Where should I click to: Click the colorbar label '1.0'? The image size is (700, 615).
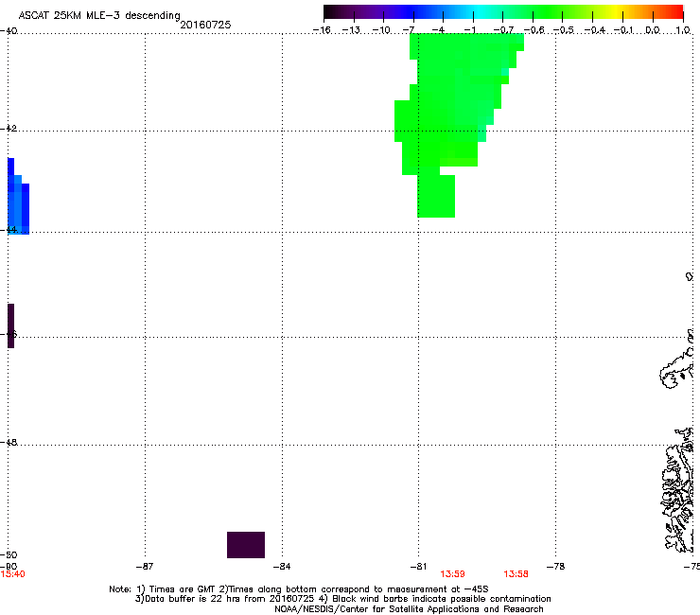(683, 30)
